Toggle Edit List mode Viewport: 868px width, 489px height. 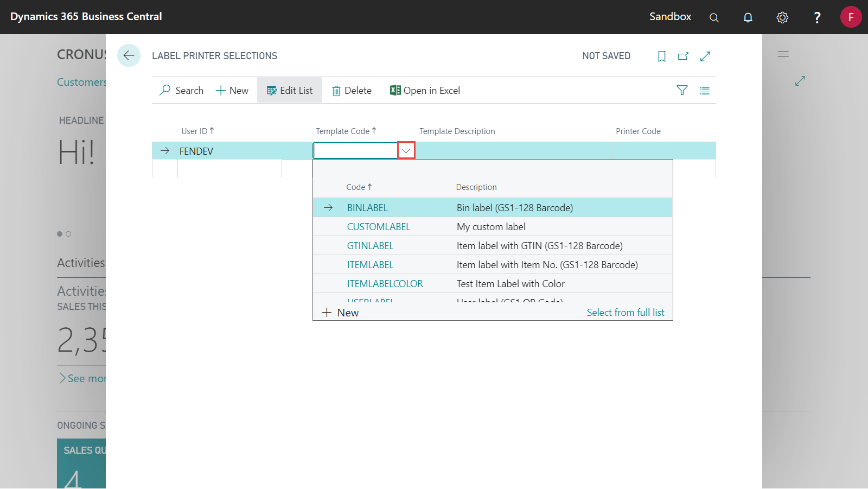tap(290, 91)
